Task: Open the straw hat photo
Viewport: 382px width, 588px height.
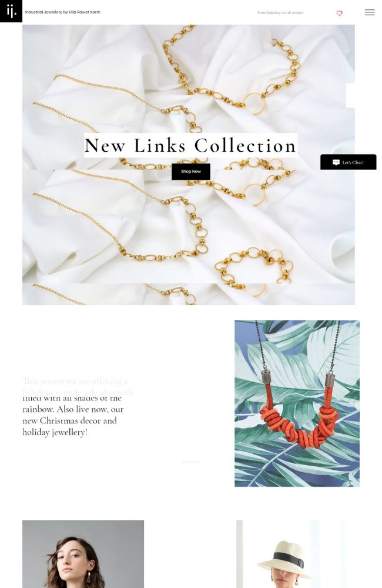Action: pos(291,554)
